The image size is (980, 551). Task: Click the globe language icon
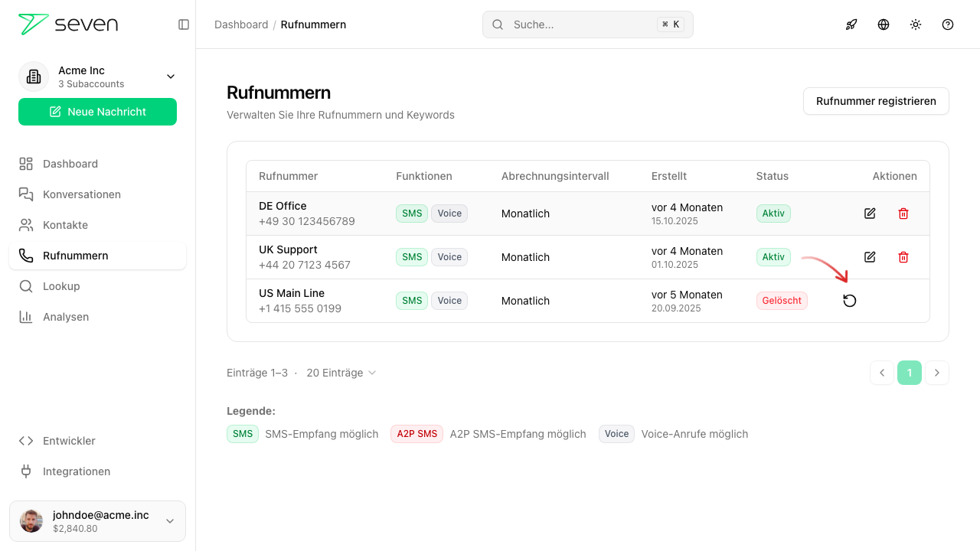pos(883,24)
